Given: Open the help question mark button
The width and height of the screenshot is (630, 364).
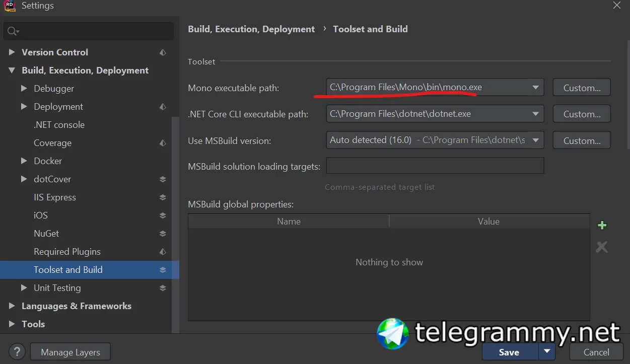Looking at the screenshot, I should tap(17, 352).
